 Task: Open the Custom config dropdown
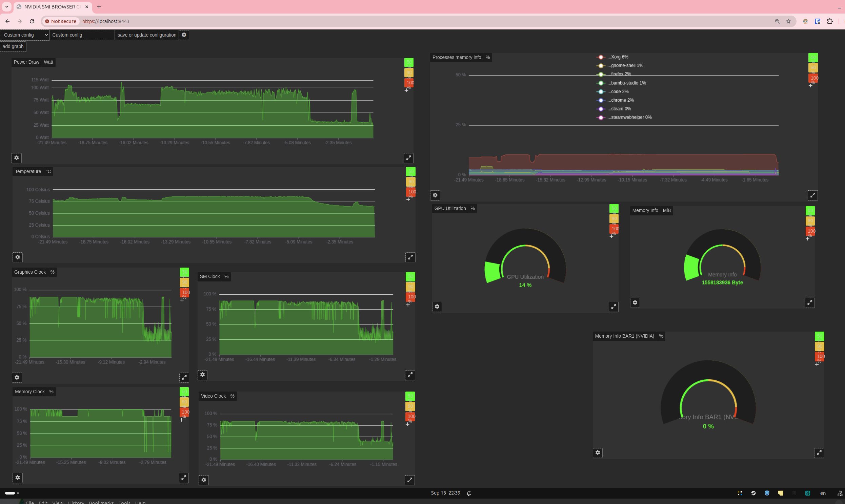pos(25,35)
